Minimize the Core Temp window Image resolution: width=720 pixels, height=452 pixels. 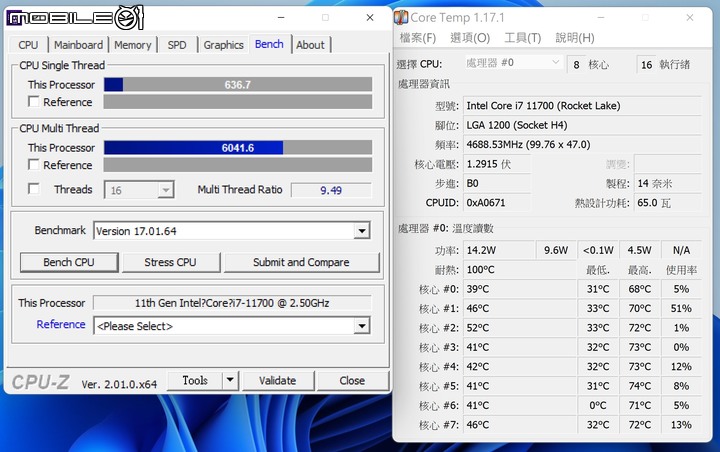[601, 17]
